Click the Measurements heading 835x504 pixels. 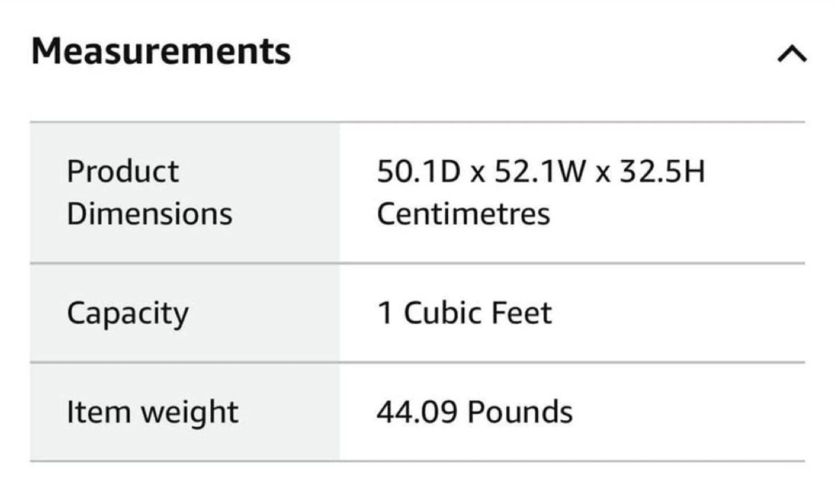pos(161,52)
